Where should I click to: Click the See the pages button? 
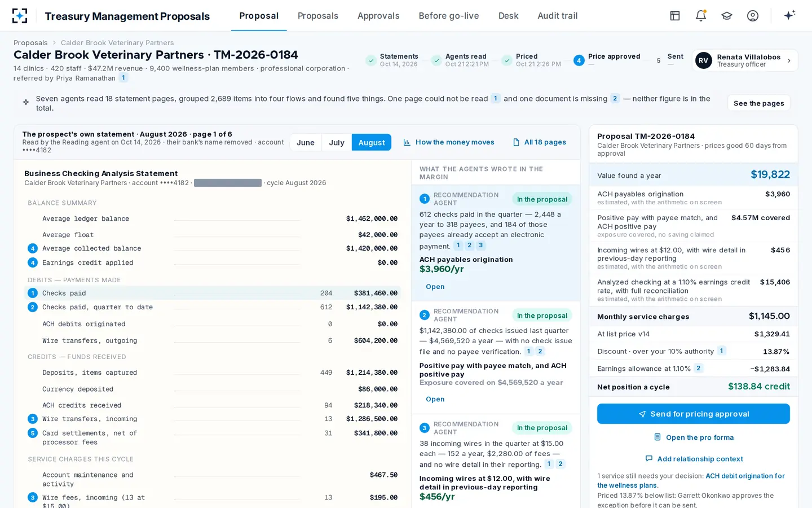pos(759,103)
